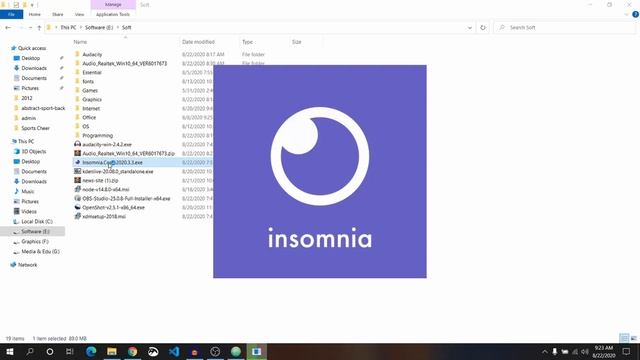The height and width of the screenshot is (360, 640).
Task: Switch to the Home ribbon tab
Action: pos(35,14)
